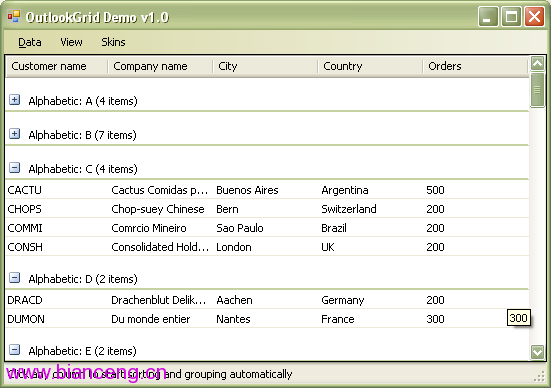Click the scrollbar down arrow
The width and height of the screenshot is (551, 388).
click(x=538, y=352)
